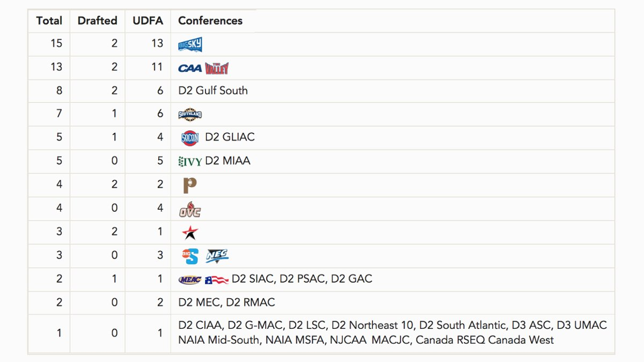The image size is (644, 362).
Task: Click the D2 Gulf South text
Action: tap(213, 91)
